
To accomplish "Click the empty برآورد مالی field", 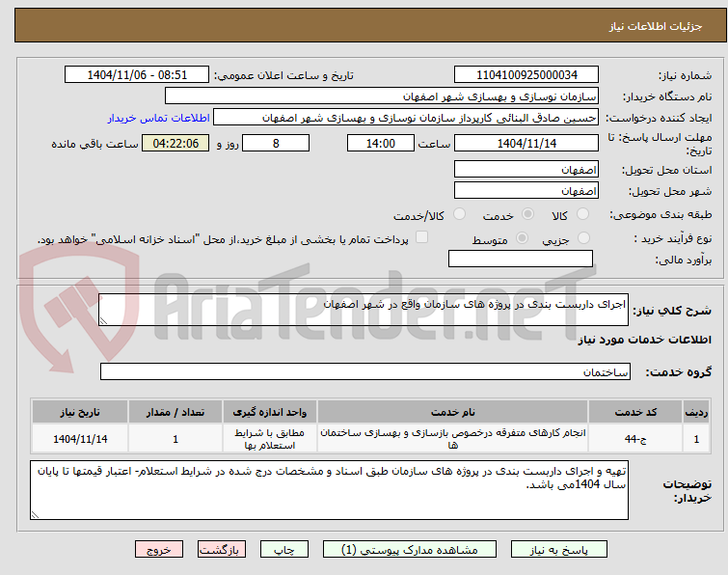I will (521, 259).
